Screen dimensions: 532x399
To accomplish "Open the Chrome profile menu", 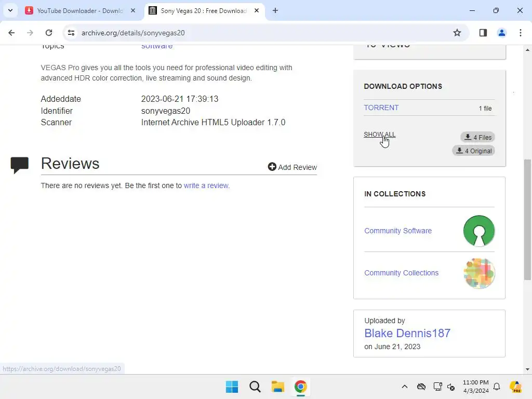I will [501, 33].
